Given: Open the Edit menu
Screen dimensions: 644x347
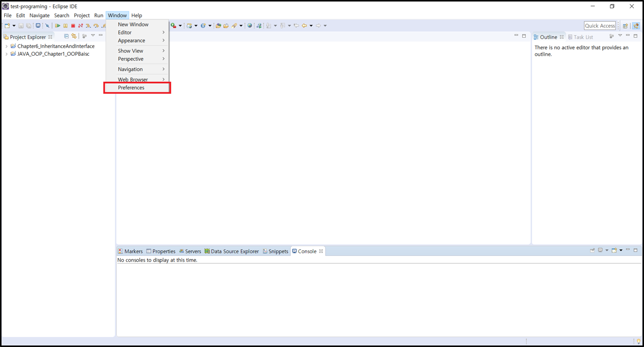Looking at the screenshot, I should [x=21, y=16].
